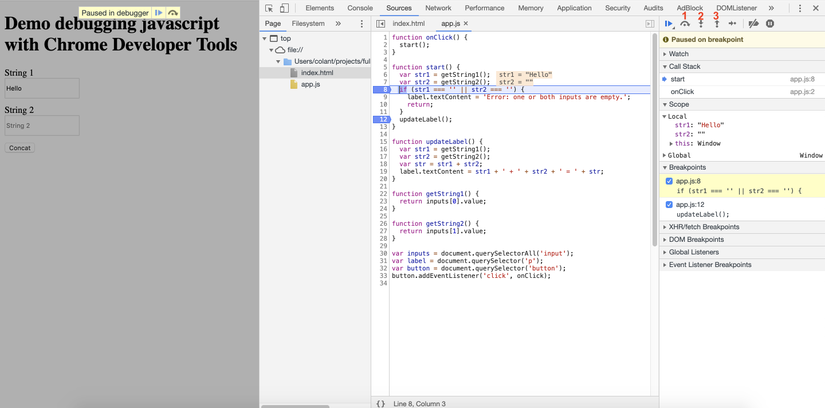The width and height of the screenshot is (825, 408).
Task: Open the Network panel tab
Action: pos(438,8)
